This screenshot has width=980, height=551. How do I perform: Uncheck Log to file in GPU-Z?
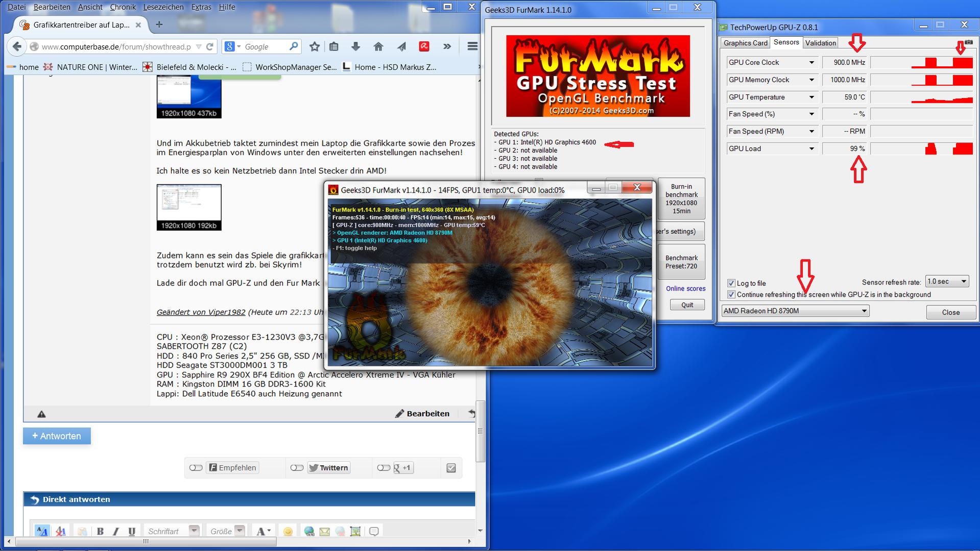point(731,283)
